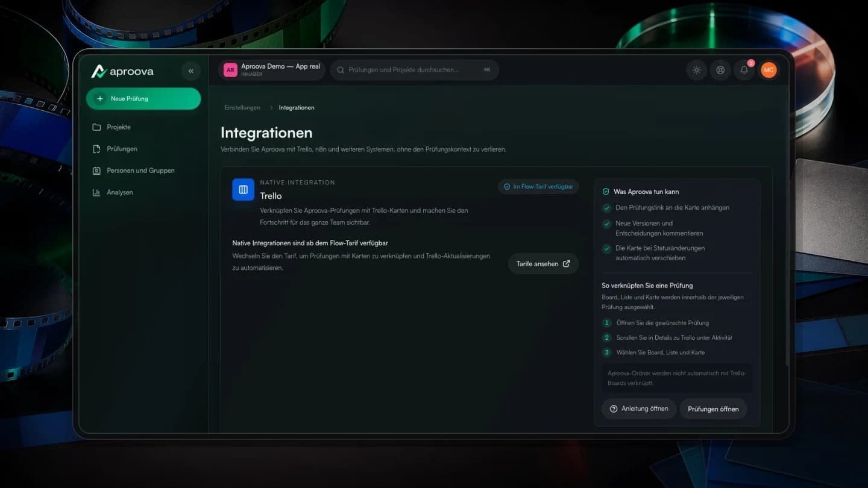The image size is (868, 488).
Task: Focus the Prüfungen und Projekte search field
Action: (415, 70)
